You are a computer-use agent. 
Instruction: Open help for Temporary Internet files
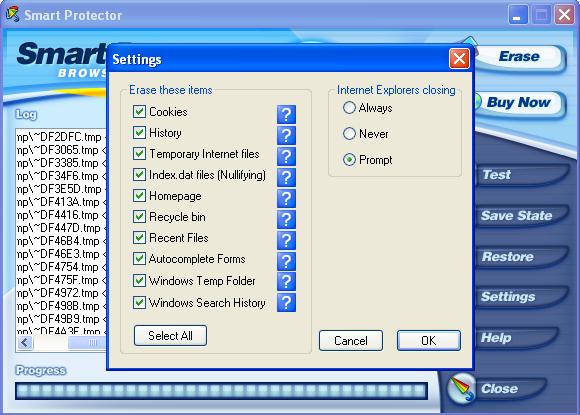coord(286,156)
